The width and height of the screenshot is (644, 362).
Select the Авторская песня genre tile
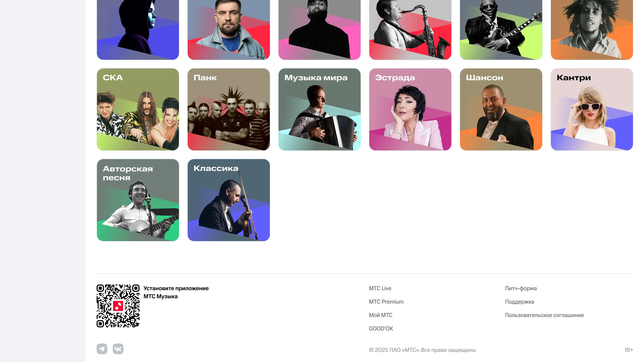pos(138,200)
